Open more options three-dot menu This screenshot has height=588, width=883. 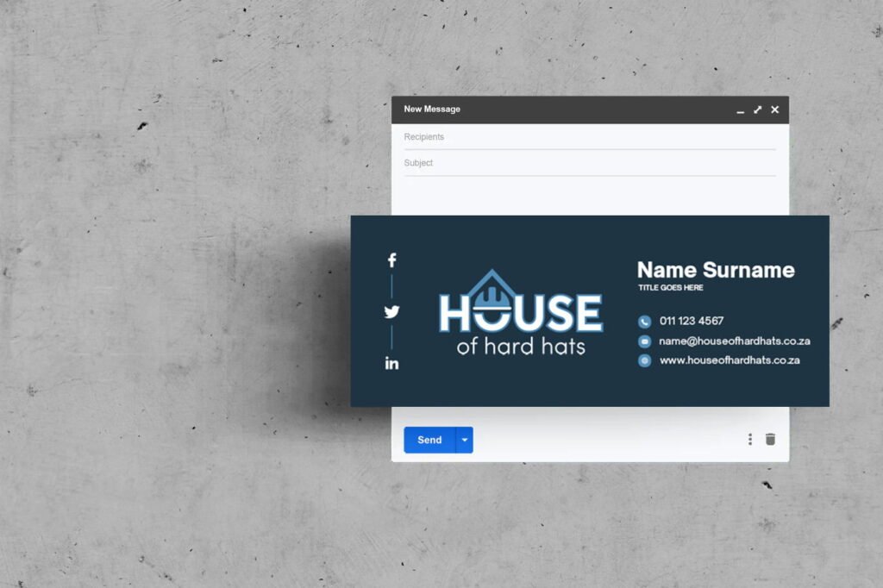749,440
